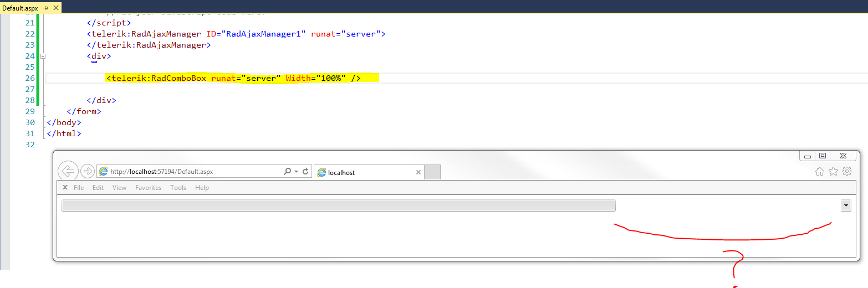This screenshot has height=288, width=868.
Task: Open the browser Tools gear icon
Action: [x=847, y=171]
